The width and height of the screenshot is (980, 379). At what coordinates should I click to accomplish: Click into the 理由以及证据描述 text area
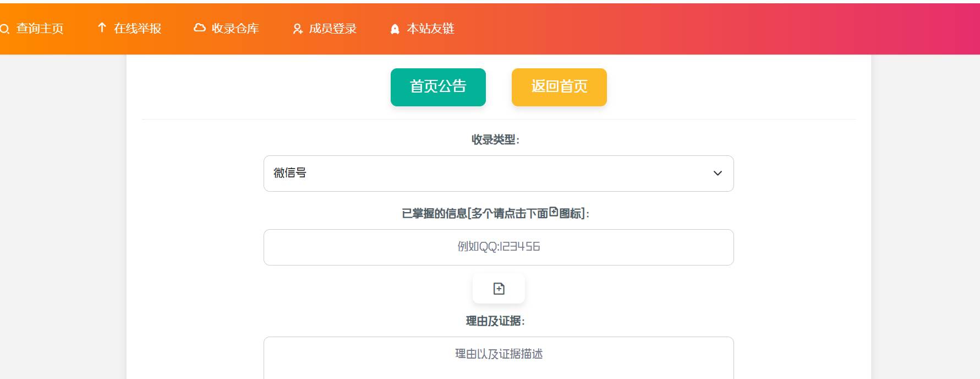coord(499,358)
